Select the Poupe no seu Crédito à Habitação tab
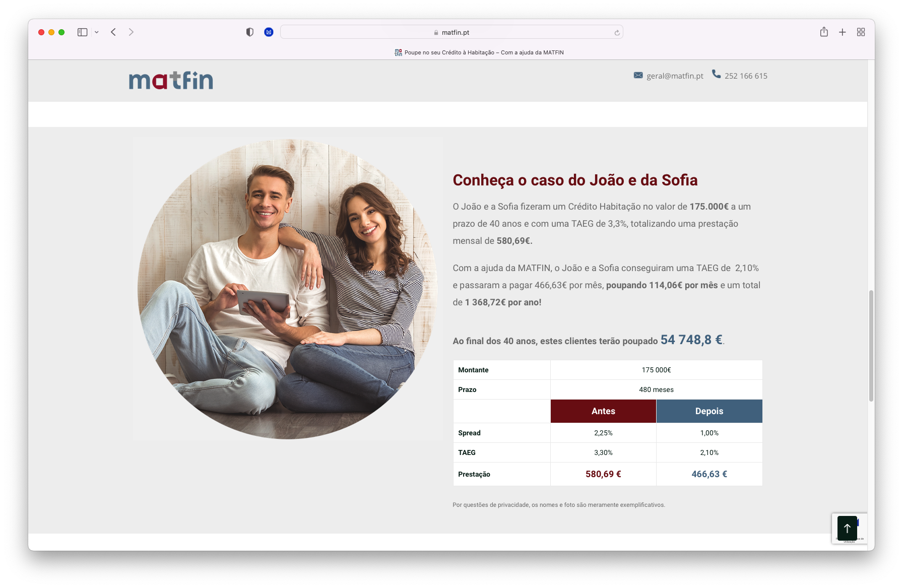The image size is (903, 588). 479,52
